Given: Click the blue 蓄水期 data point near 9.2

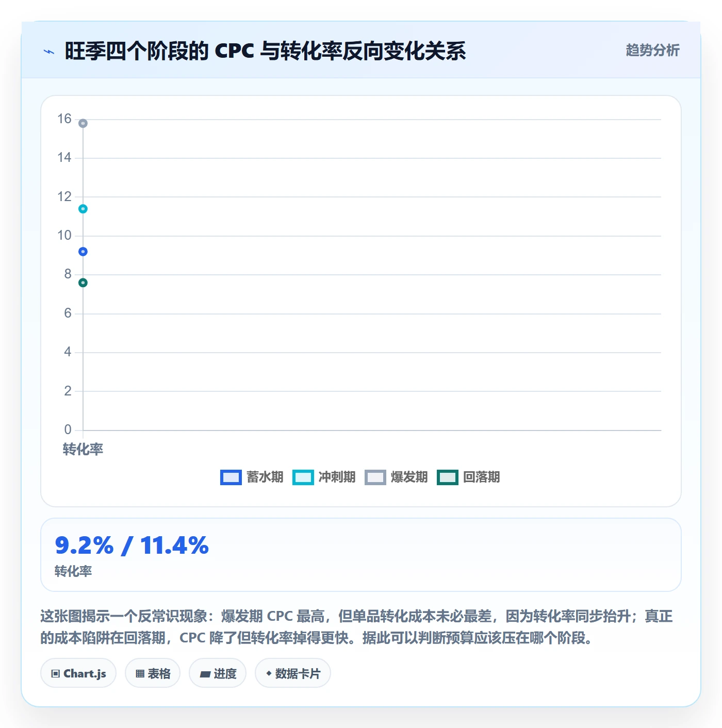Looking at the screenshot, I should coord(83,252).
